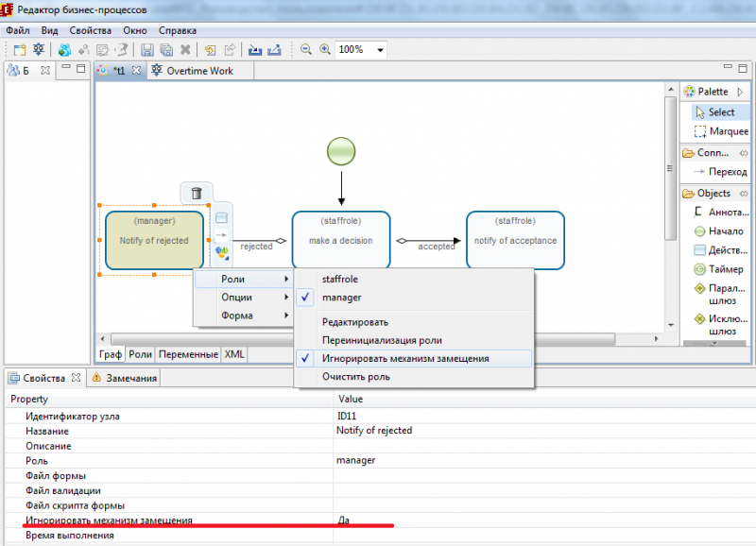756x546 pixels.
Task: Click the zoom in magnifier icon
Action: coord(324,49)
